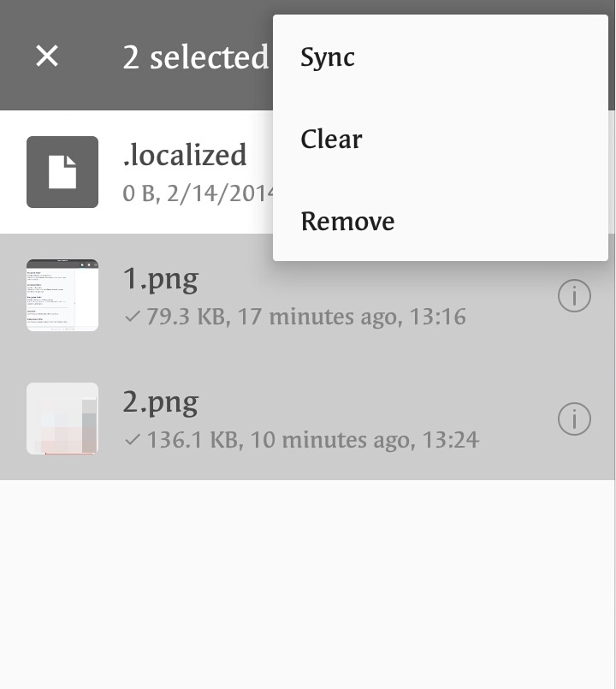
Task: Select Clear in the popup menu
Action: tap(331, 140)
